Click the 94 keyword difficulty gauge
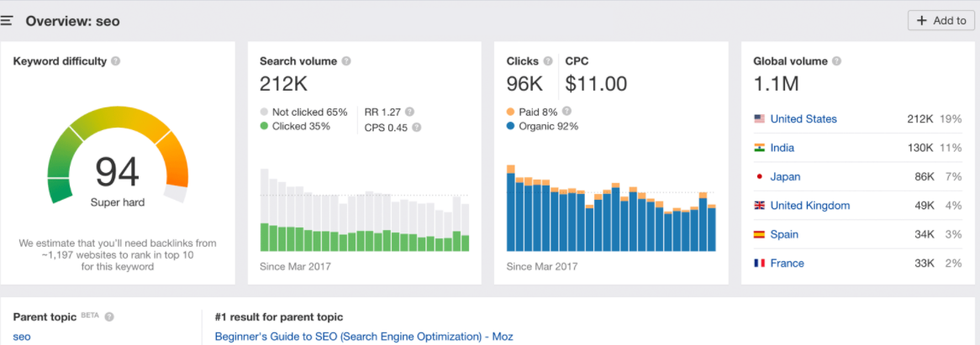The width and height of the screenshot is (980, 345). click(118, 156)
